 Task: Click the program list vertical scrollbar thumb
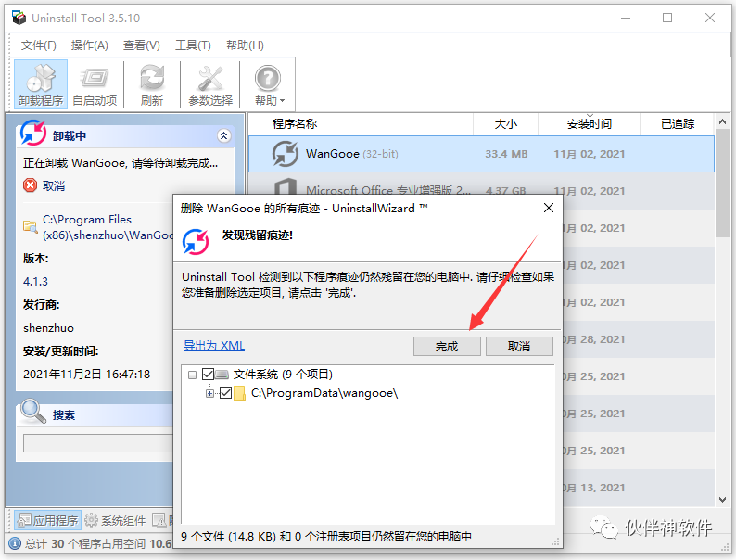(722, 183)
